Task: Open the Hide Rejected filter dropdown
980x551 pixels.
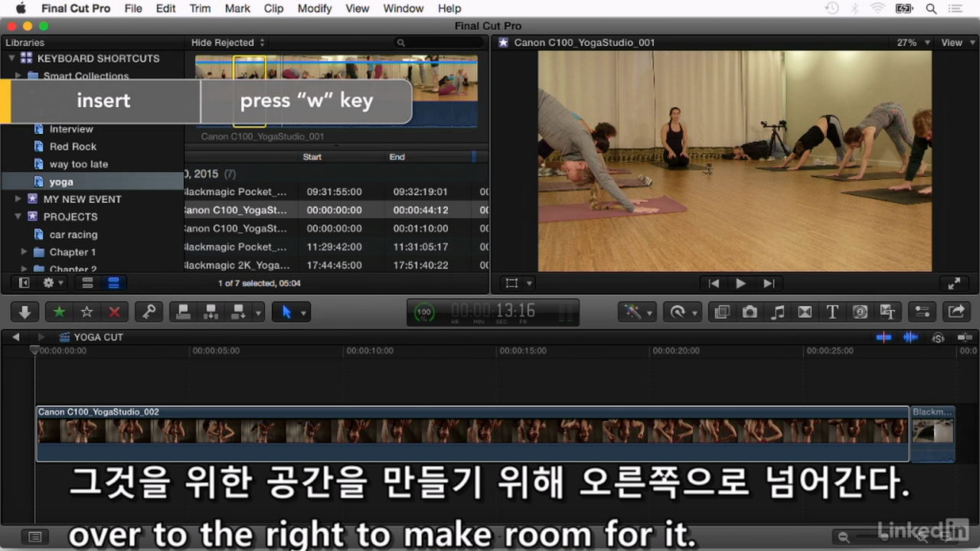Action: [228, 43]
